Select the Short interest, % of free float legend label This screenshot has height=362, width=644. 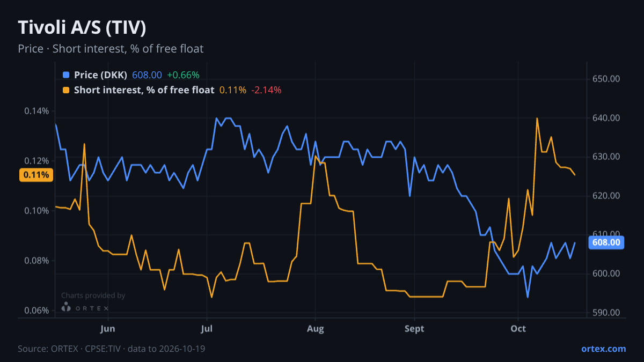click(x=144, y=90)
